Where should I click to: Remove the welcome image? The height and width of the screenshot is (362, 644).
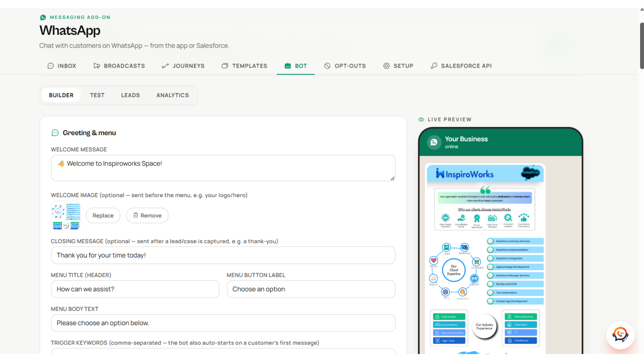click(147, 216)
